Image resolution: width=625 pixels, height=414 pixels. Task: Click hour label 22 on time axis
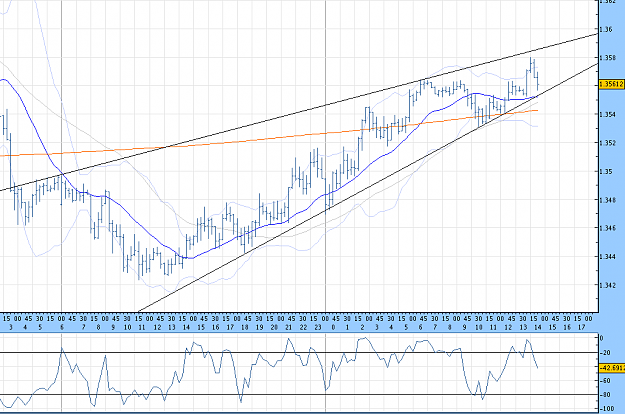coord(303,327)
